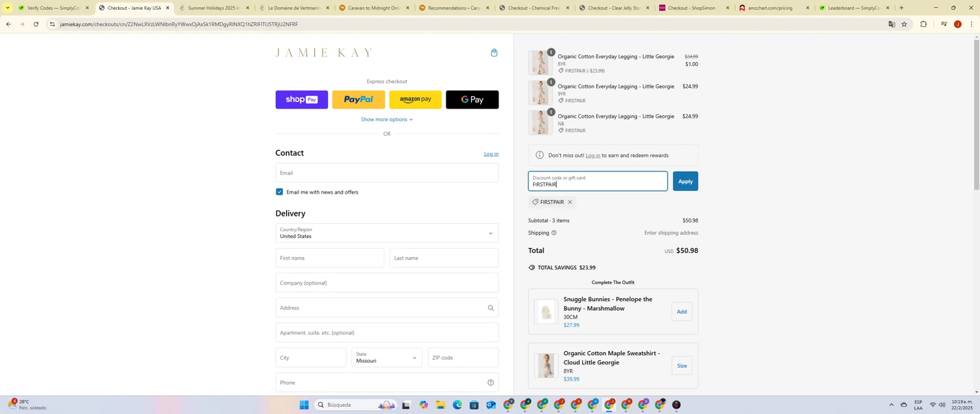Open Snuggle Bunnies product thumbnail
The height and width of the screenshot is (414, 980).
[546, 312]
